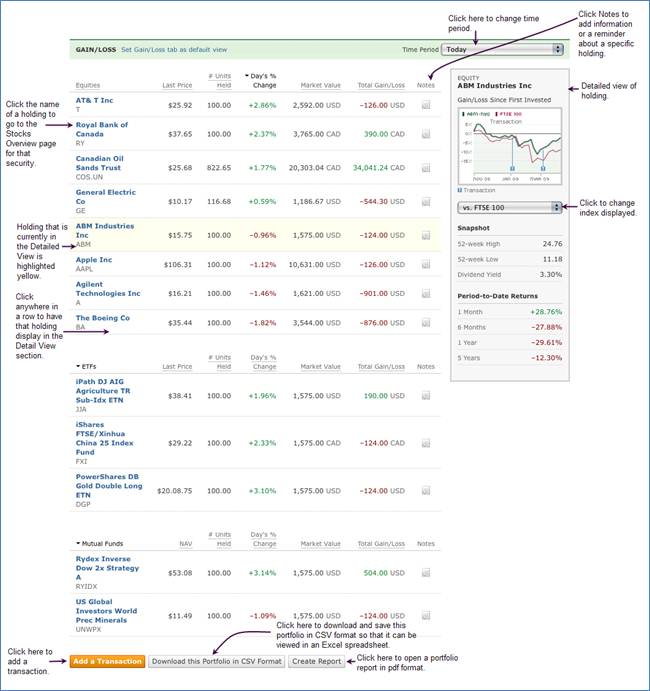The image size is (650, 691).
Task: Open iShares FTSE/Xinhua China 25 link
Action: [104, 438]
